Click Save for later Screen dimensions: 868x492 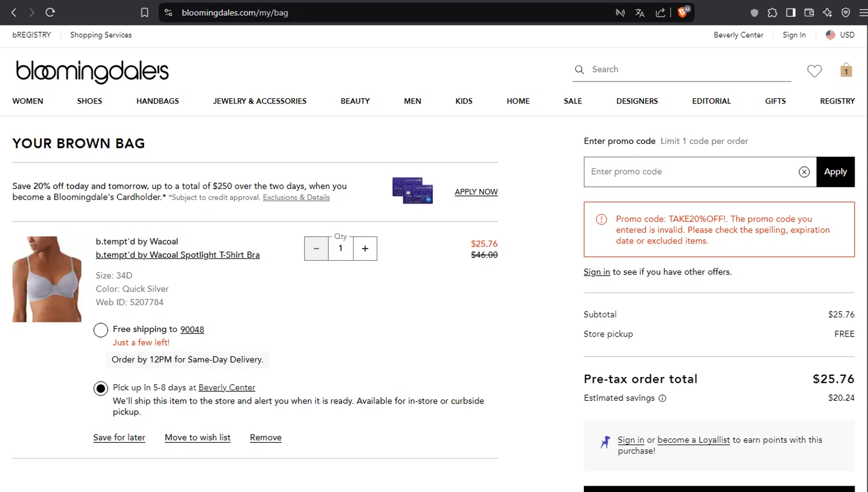[119, 438]
